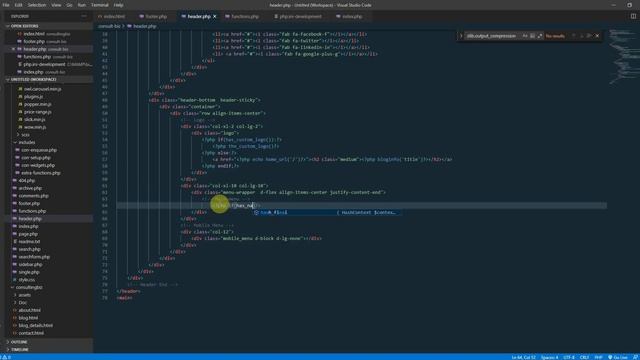Click Ln 64 cursor position in status bar
This screenshot has height=360, width=640.
pos(523,357)
